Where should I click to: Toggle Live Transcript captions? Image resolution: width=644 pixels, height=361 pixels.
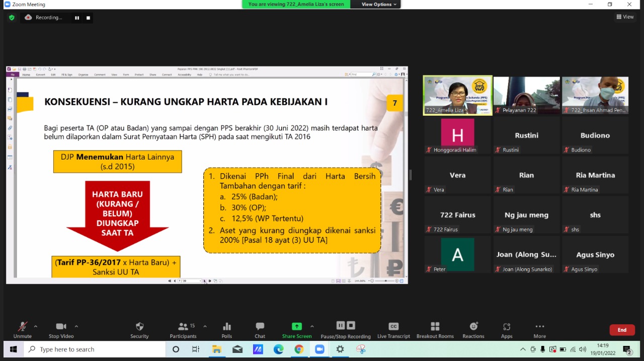click(x=394, y=330)
